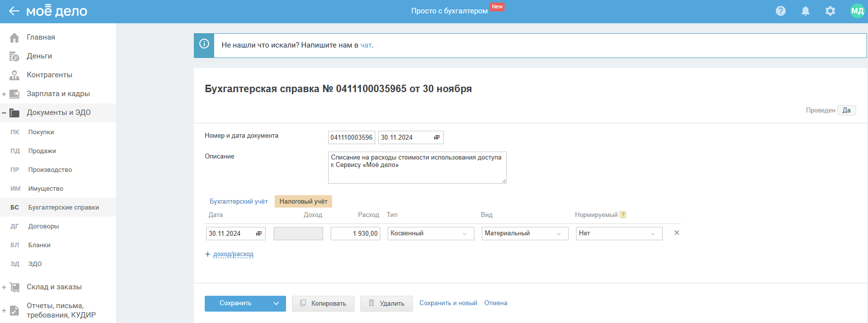Open calendar picker in the row date

(x=259, y=233)
